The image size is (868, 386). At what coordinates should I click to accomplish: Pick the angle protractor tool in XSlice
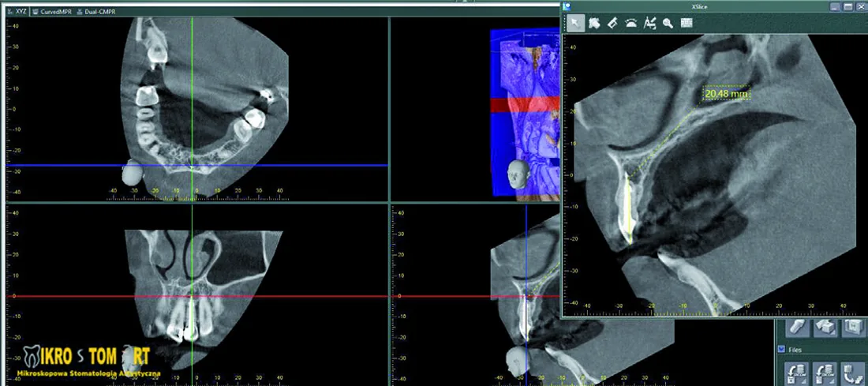pos(631,23)
